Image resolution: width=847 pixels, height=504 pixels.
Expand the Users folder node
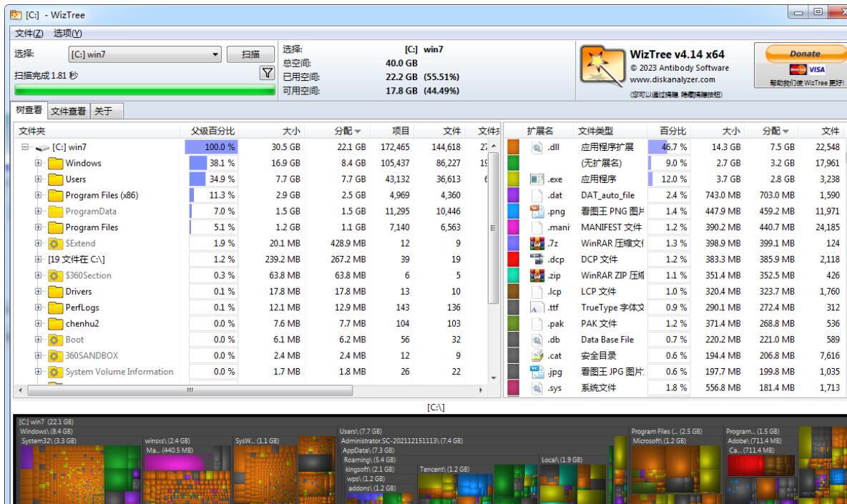point(38,179)
